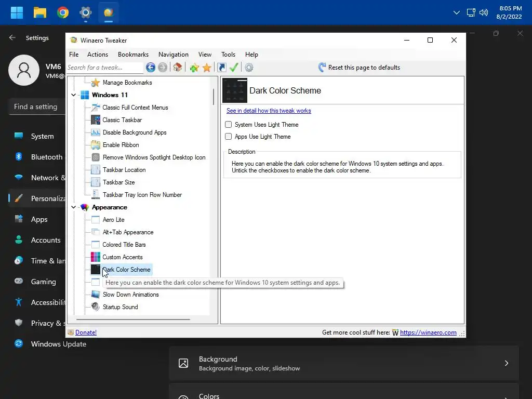Select 'Colored Title Bars' tree item
The image size is (532, 399).
pyautogui.click(x=124, y=245)
